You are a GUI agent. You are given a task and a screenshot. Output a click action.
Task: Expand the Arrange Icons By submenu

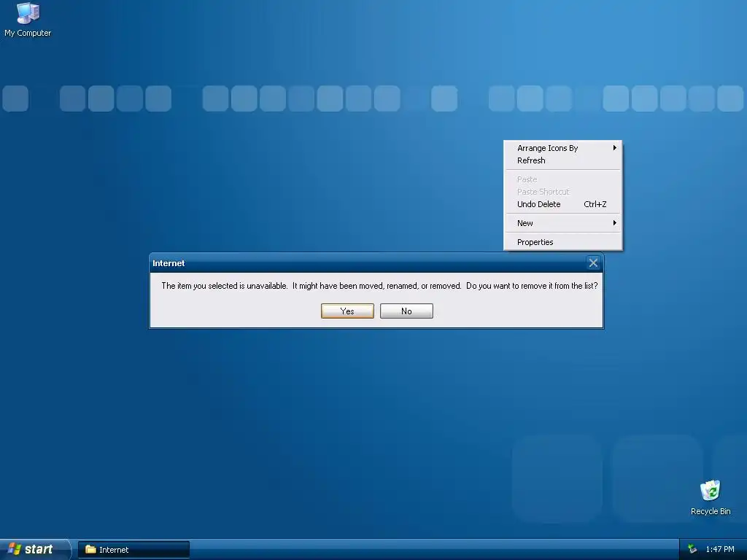pos(563,148)
